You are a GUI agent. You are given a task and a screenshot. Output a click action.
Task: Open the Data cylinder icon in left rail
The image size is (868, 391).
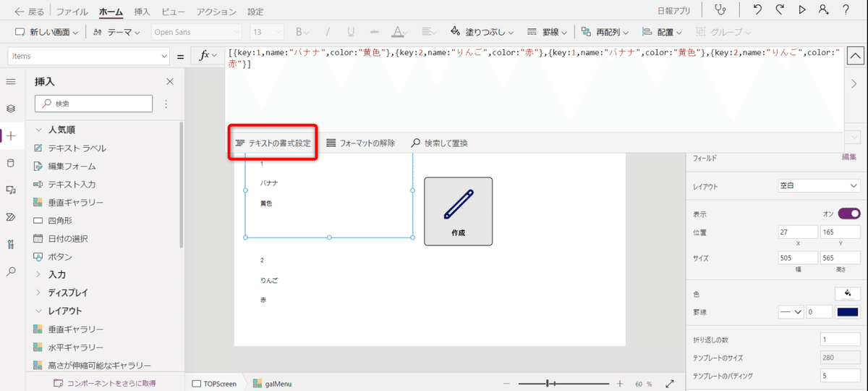[x=11, y=163]
